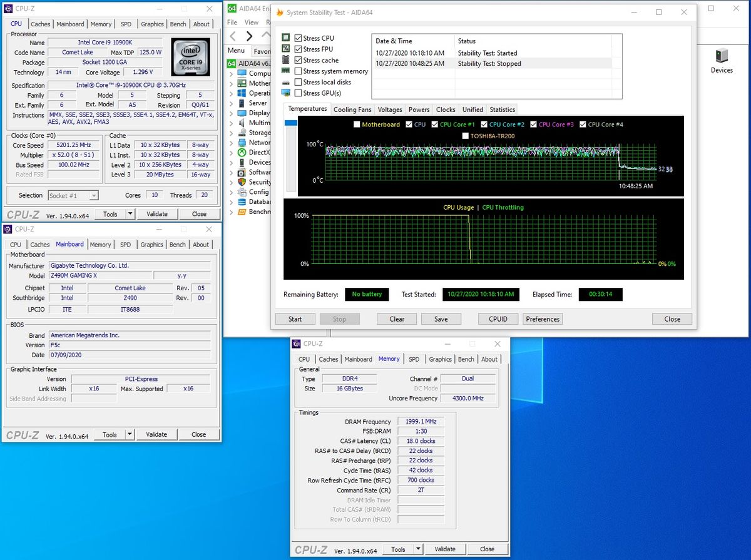Open the Tools dropdown arrow in CPU-Z Memory window
This screenshot has width=751, height=560.
[x=418, y=549]
